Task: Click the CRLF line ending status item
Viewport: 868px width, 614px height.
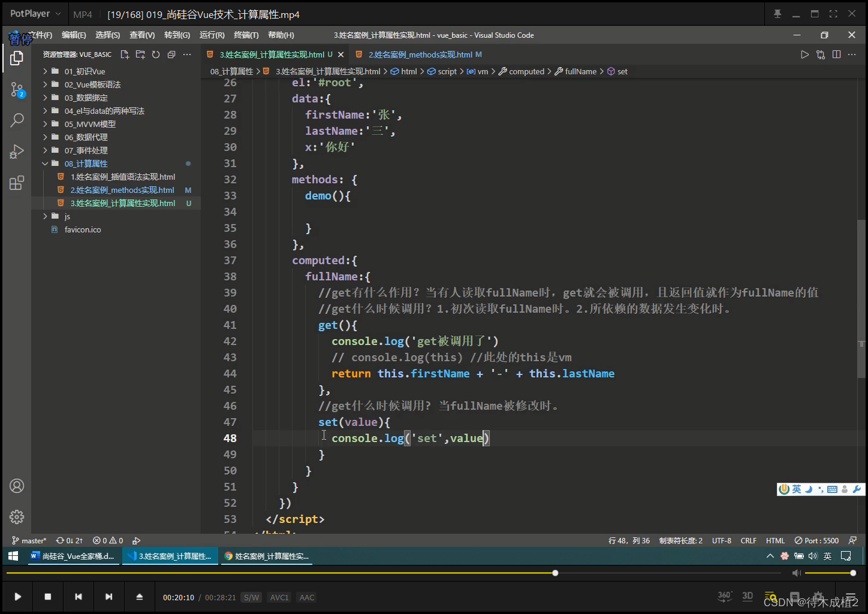Action: click(748, 540)
